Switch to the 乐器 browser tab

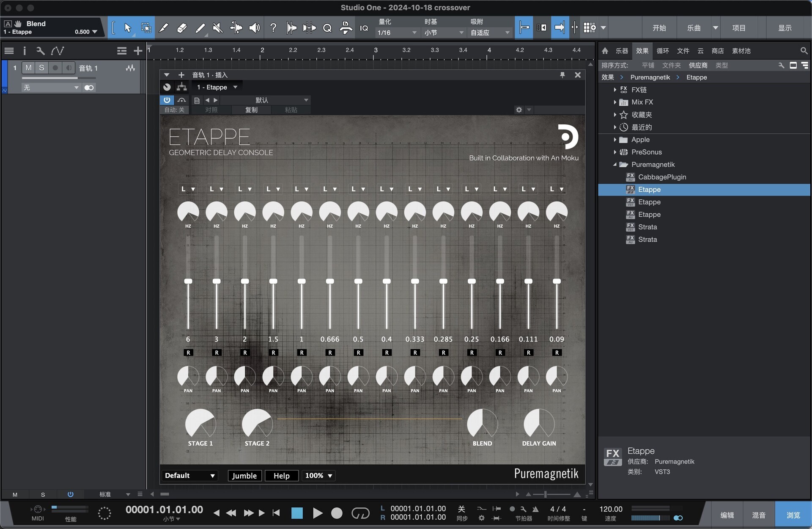622,51
